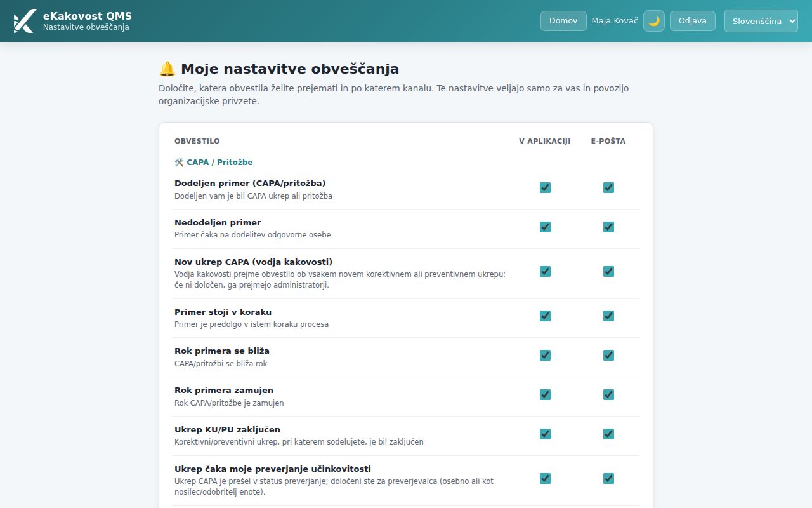Click the user name Maja Kovač
The width and height of the screenshot is (812, 508).
tap(615, 21)
